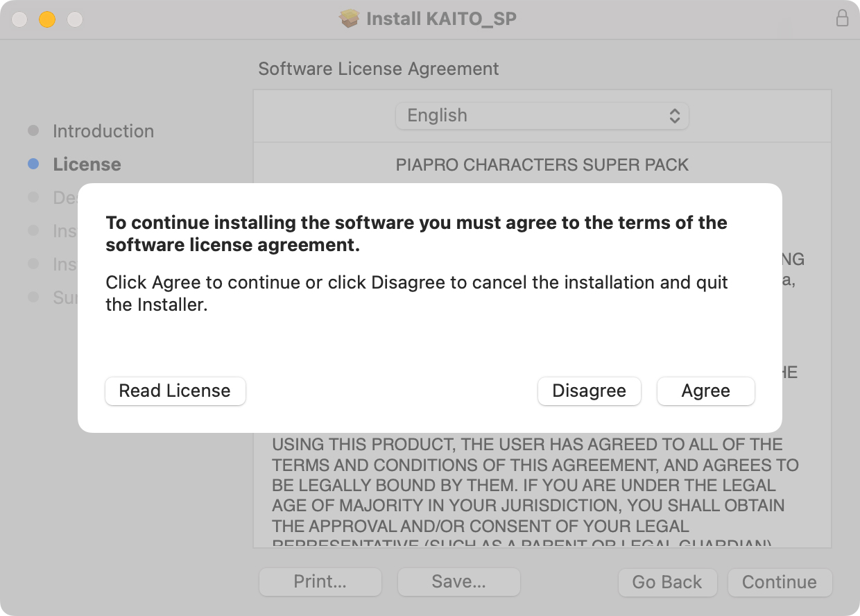Click Disagree to cancel the installation

(x=589, y=391)
